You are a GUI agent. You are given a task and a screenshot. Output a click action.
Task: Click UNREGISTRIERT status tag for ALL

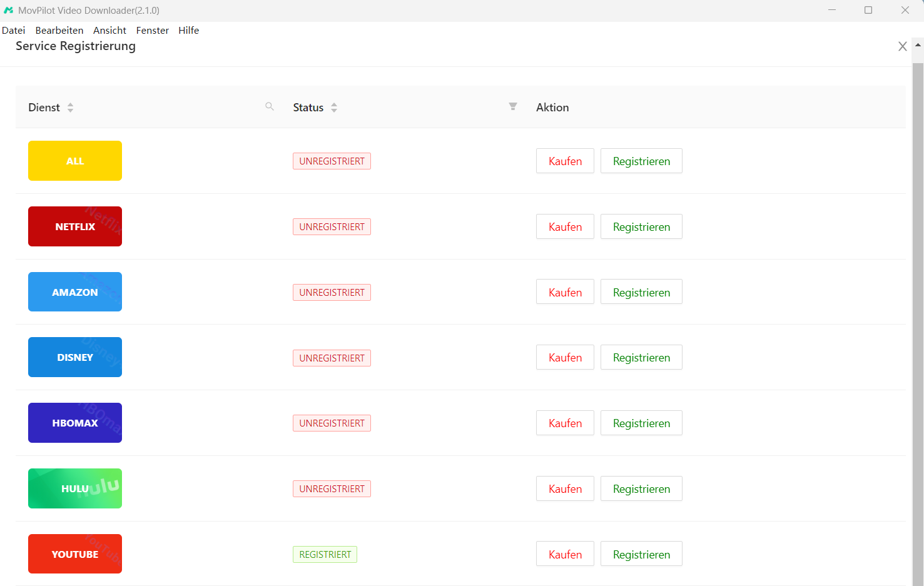pyautogui.click(x=332, y=161)
